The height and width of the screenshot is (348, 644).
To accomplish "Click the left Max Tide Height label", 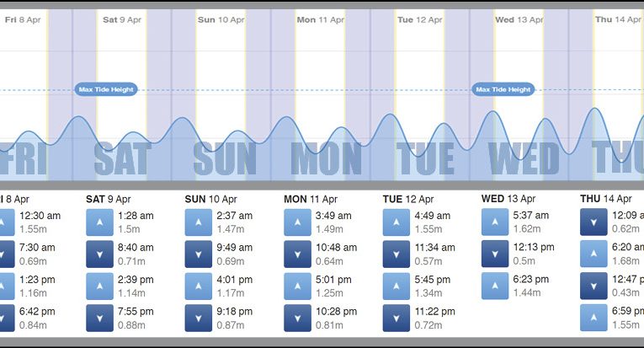I will [x=105, y=89].
